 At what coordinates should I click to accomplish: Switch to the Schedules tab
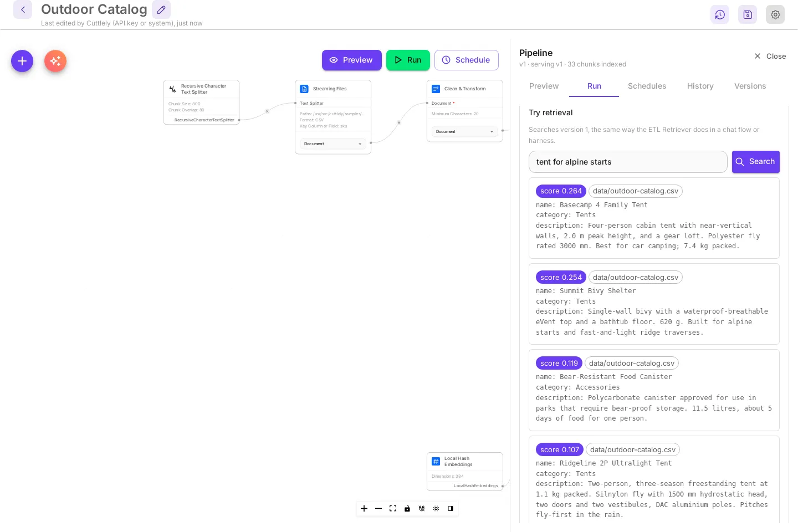647,86
